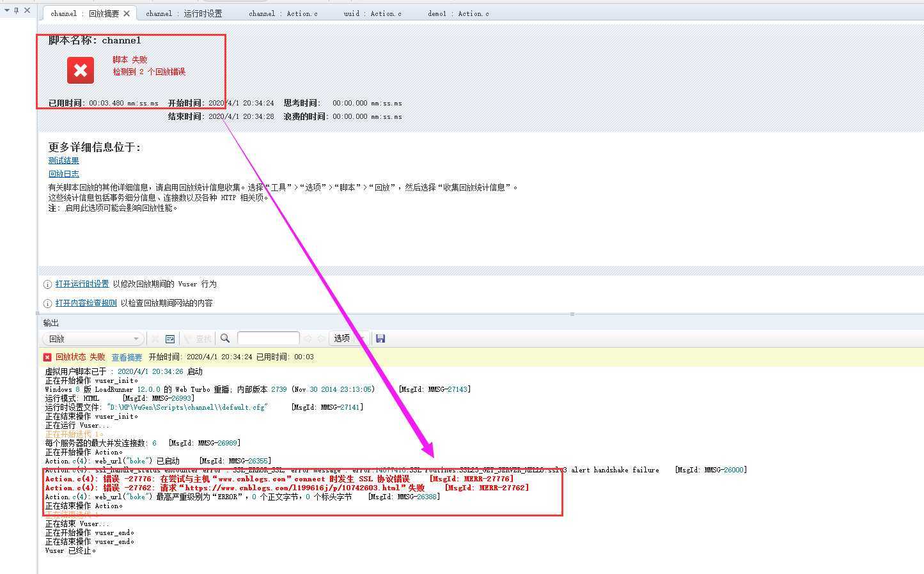Toggle the side panel auto-hide pin
Screen dimensions: 924x574
coord(16,10)
